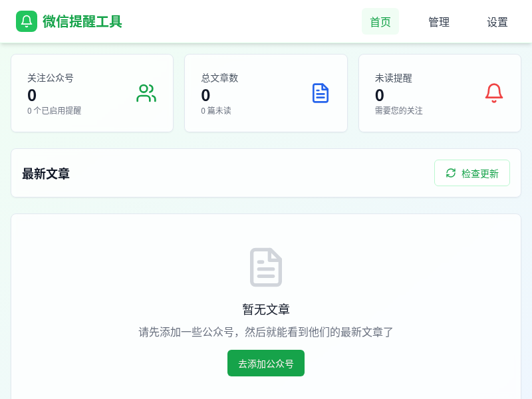This screenshot has height=399, width=532.
Task: Click the count 0 under 未读提醒
Action: (379, 95)
